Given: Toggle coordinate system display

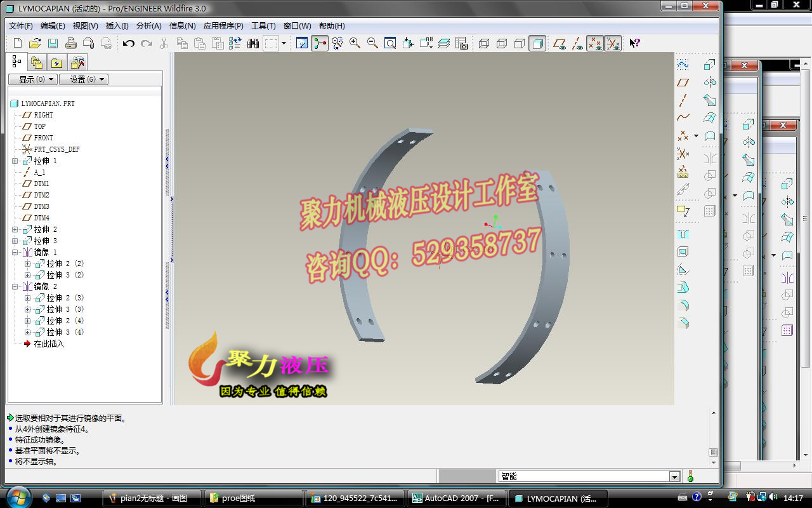Looking at the screenshot, I should pos(613,43).
